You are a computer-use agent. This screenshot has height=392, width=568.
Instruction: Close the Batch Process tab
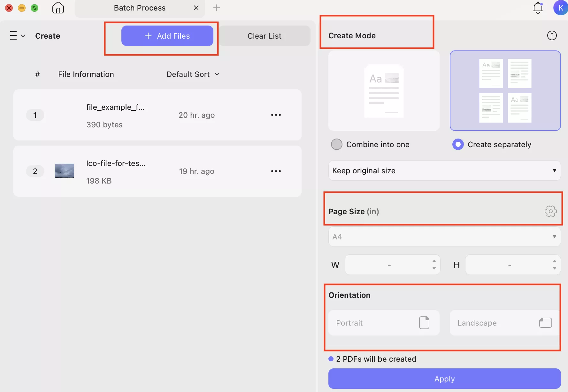[196, 8]
